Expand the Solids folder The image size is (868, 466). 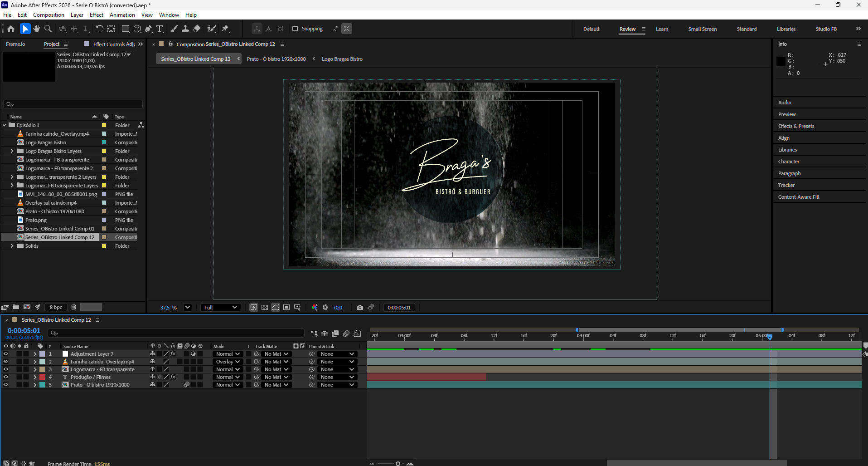click(12, 245)
